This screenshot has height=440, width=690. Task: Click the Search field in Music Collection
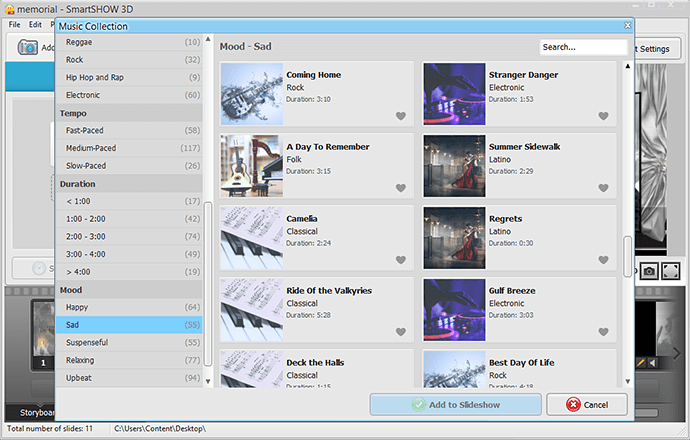[583, 47]
